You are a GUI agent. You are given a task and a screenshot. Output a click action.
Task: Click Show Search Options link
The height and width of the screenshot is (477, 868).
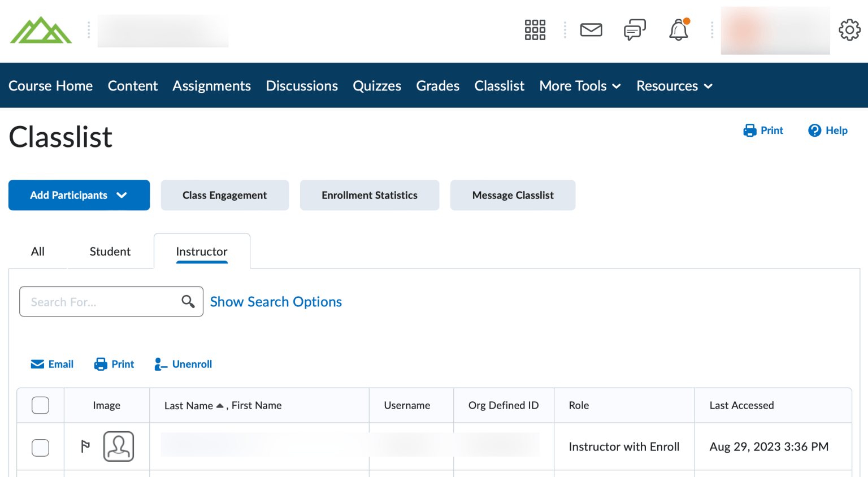276,302
